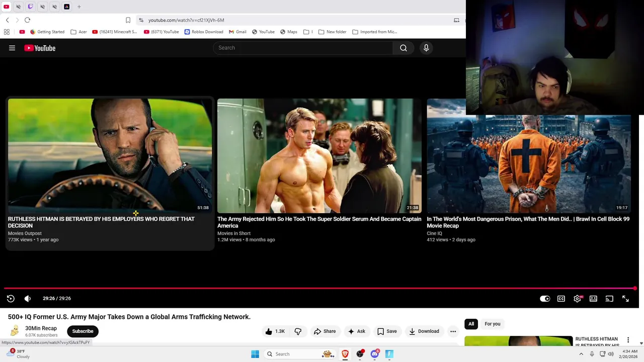Screen dimensions: 644x362
Task: Replay the finished video
Action: [x=11, y=299]
